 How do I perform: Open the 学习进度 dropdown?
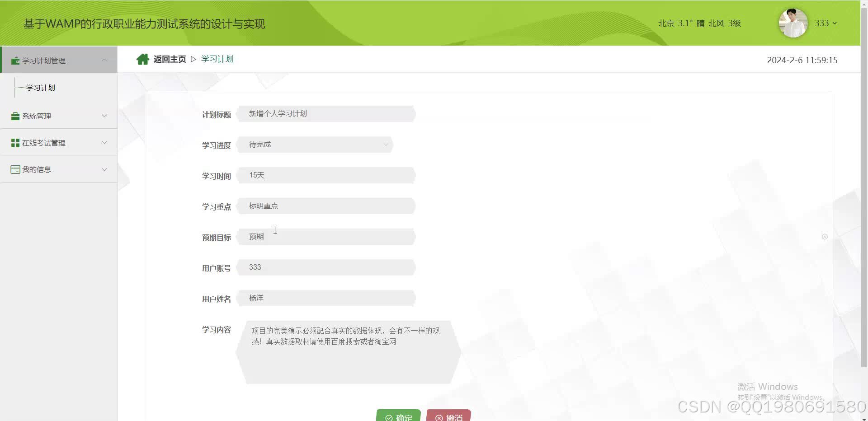315,145
